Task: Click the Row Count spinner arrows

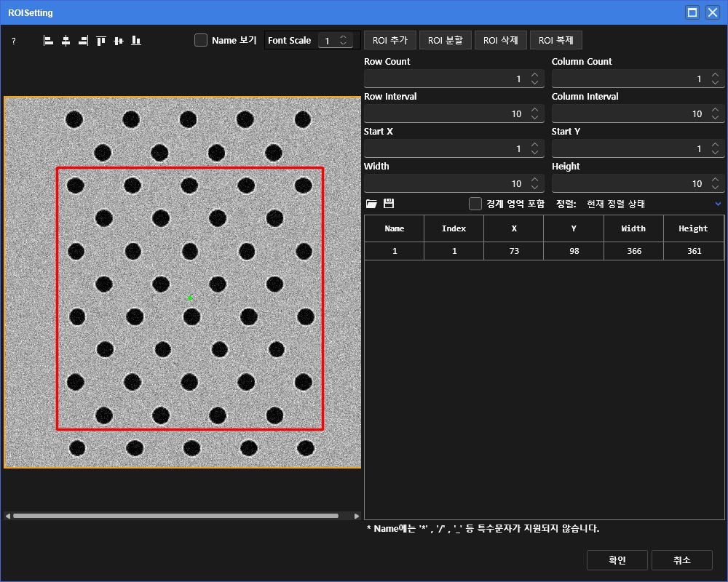Action: [x=534, y=79]
